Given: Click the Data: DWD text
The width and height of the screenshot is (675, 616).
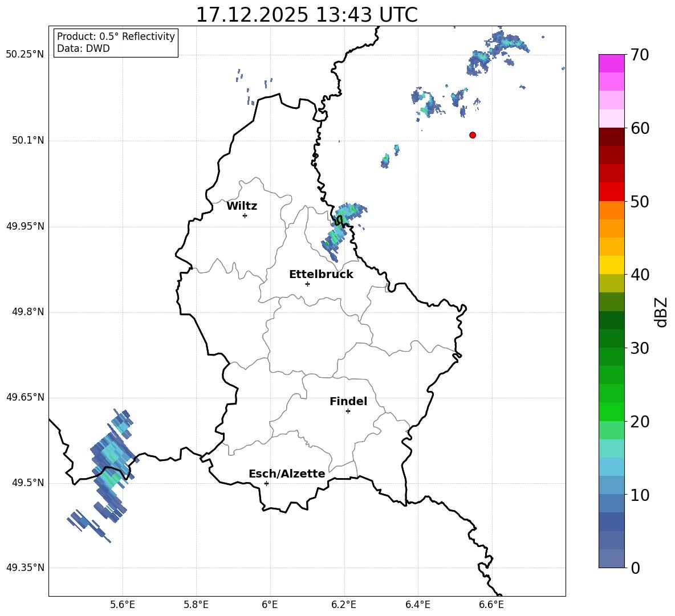Looking at the screenshot, I should tap(83, 48).
